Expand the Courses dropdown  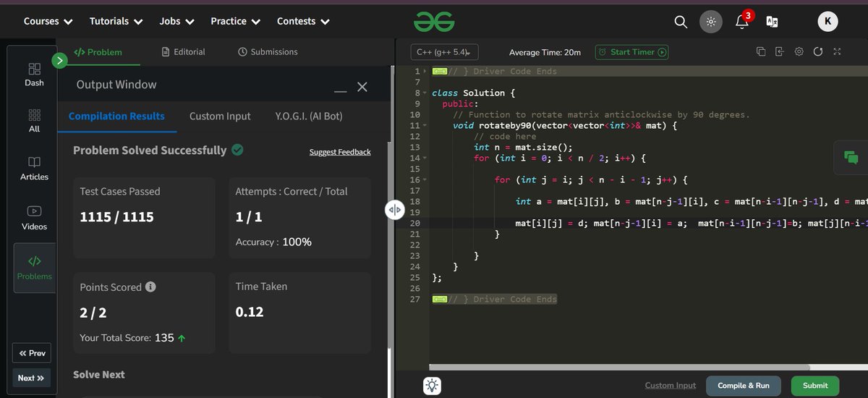pos(48,22)
